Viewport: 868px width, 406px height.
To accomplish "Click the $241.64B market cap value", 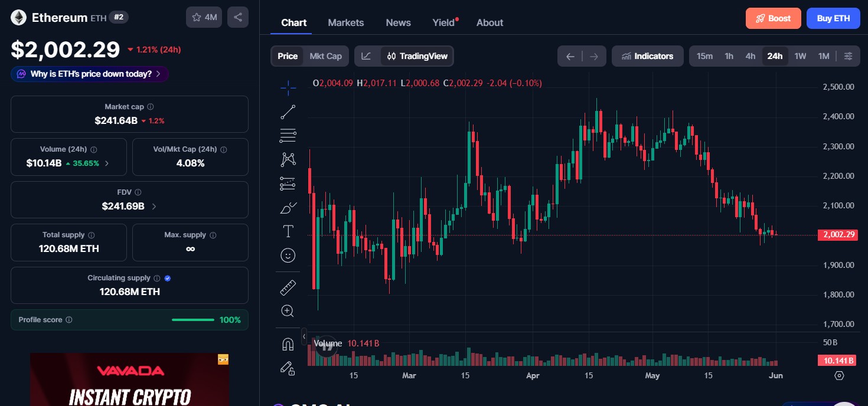I will click(x=116, y=120).
